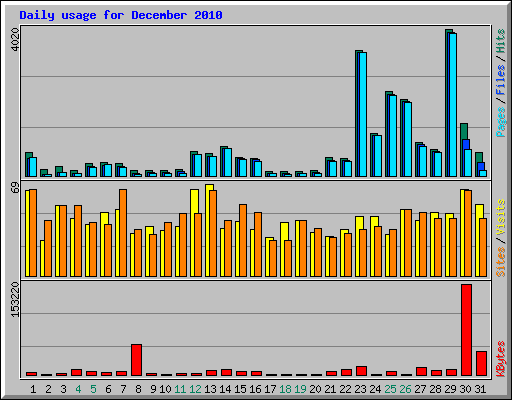Click the green day 19 axis label
Screen dimensions: 512x400
[x=300, y=389]
